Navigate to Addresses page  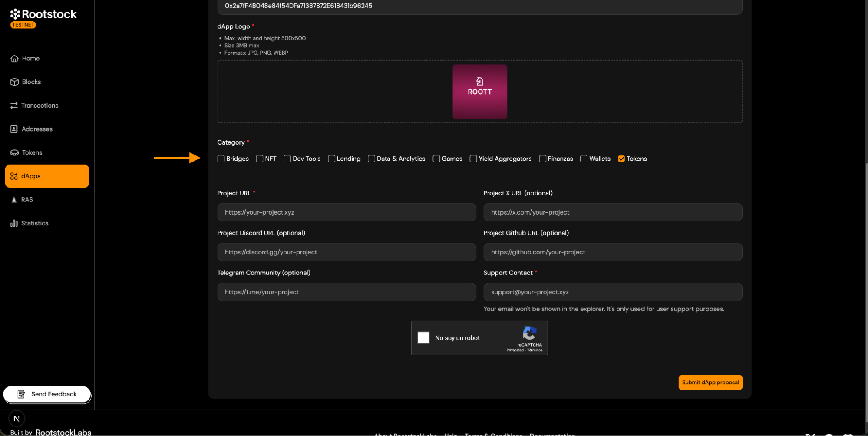37,129
